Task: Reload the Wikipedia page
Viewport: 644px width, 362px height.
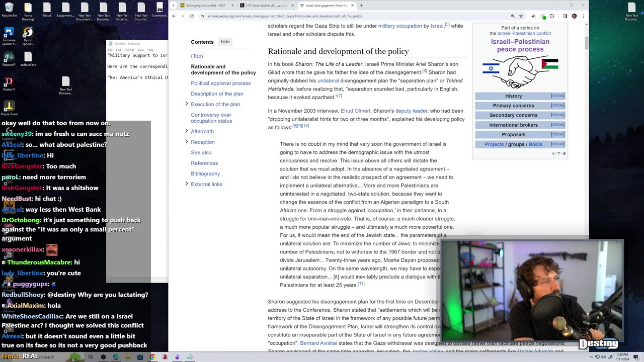Action: (192, 16)
